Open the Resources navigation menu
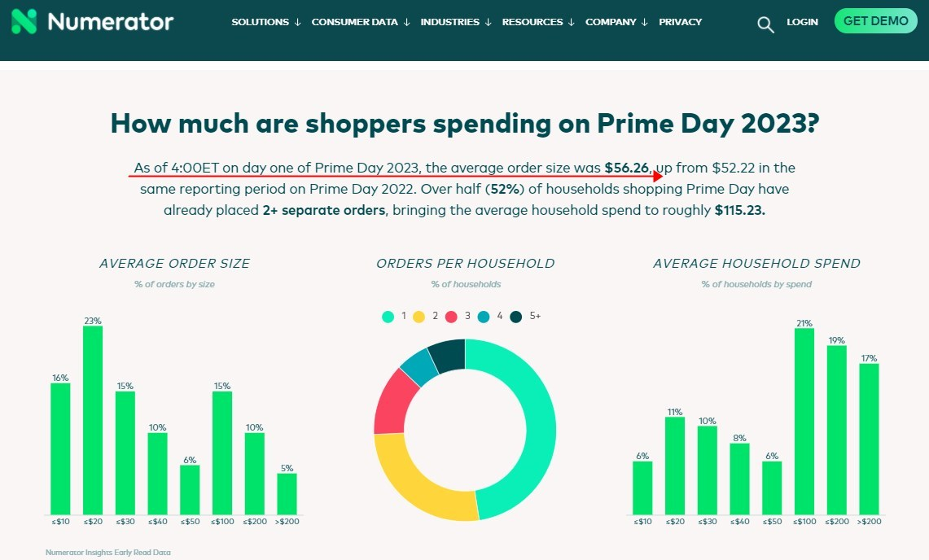The height and width of the screenshot is (560, 929). pyautogui.click(x=538, y=22)
